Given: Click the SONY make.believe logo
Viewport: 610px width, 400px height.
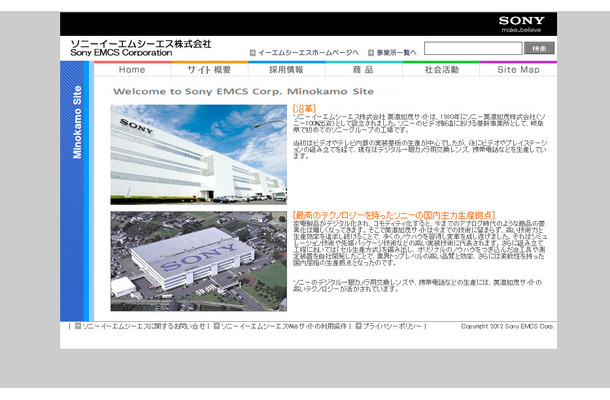Looking at the screenshot, I should [x=521, y=24].
